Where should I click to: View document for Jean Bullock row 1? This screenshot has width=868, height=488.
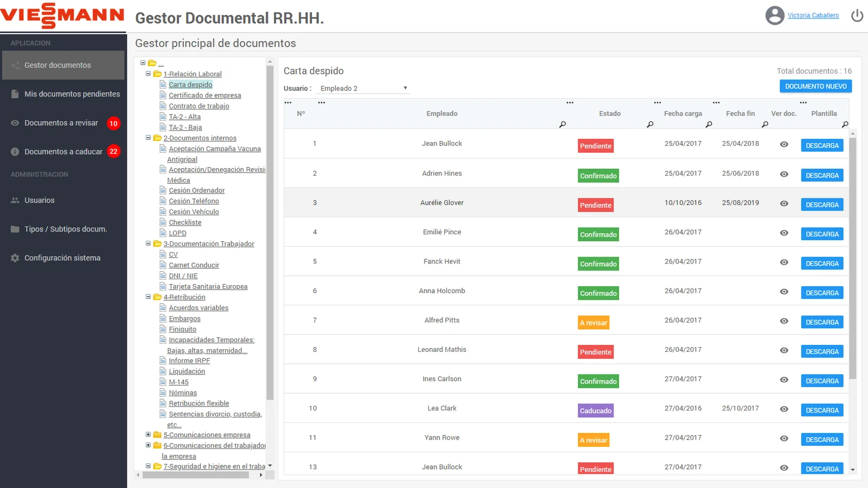point(784,144)
